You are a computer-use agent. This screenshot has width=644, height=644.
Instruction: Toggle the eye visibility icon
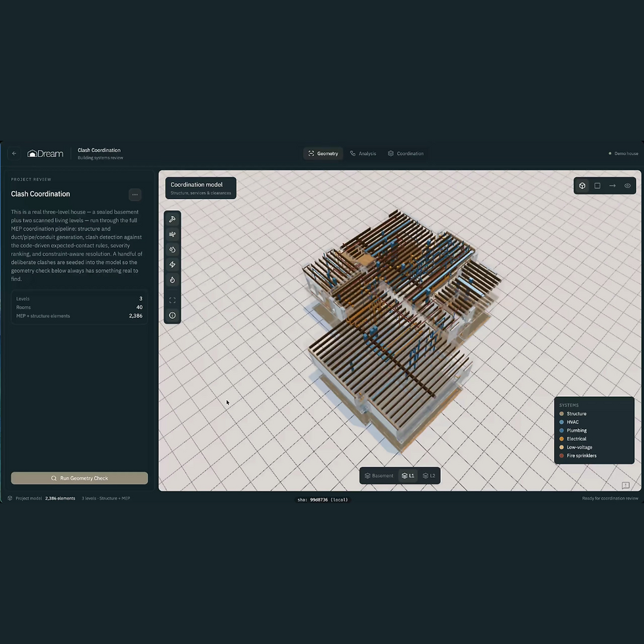coord(628,185)
